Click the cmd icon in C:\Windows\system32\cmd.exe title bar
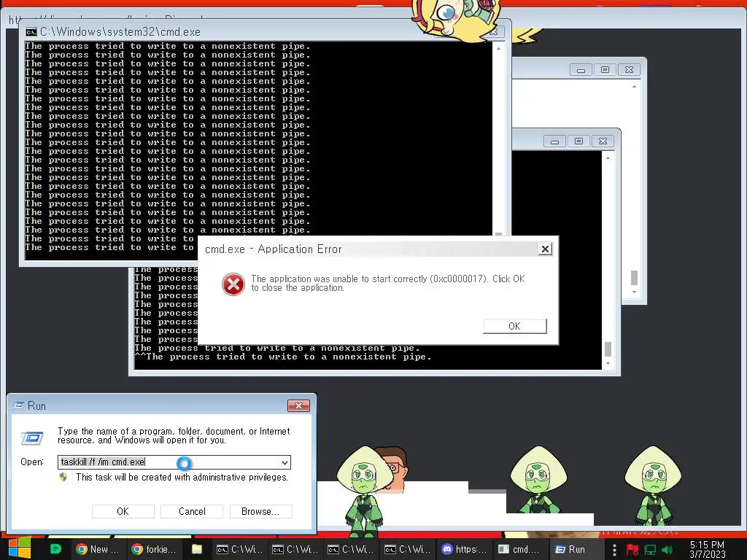 [31, 32]
